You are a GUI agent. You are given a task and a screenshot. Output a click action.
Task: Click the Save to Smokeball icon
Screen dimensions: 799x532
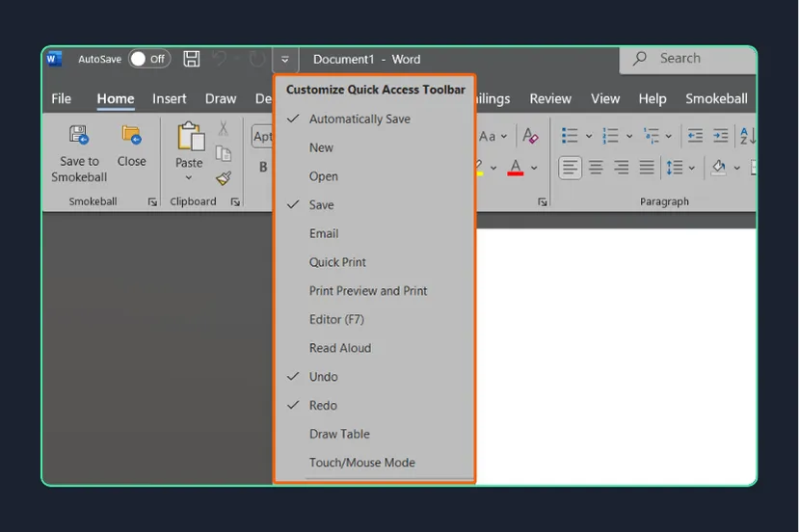point(79,135)
